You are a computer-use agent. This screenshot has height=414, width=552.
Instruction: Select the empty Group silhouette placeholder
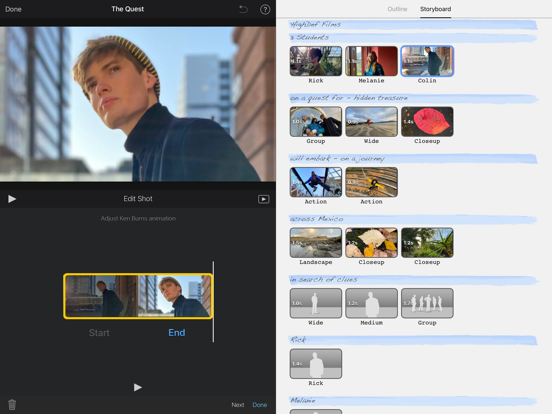(x=427, y=303)
